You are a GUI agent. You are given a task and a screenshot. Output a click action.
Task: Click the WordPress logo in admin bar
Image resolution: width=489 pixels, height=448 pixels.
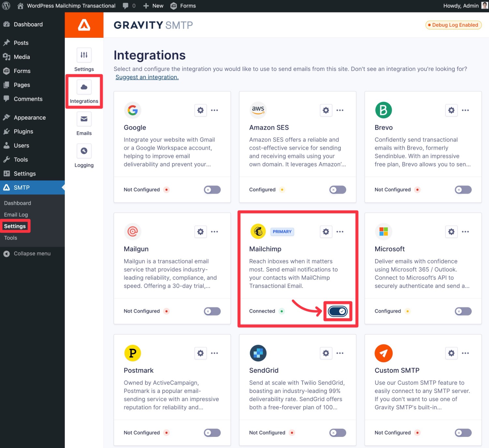pos(6,6)
